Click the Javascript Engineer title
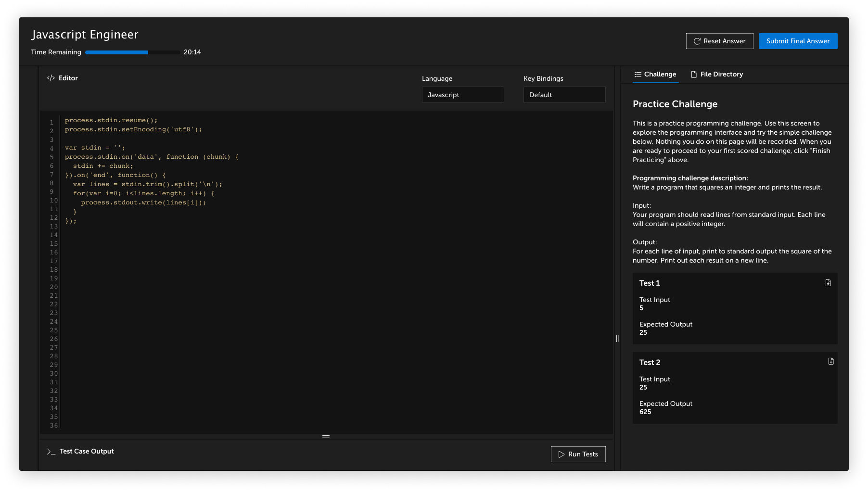The height and width of the screenshot is (492, 868). (x=85, y=35)
